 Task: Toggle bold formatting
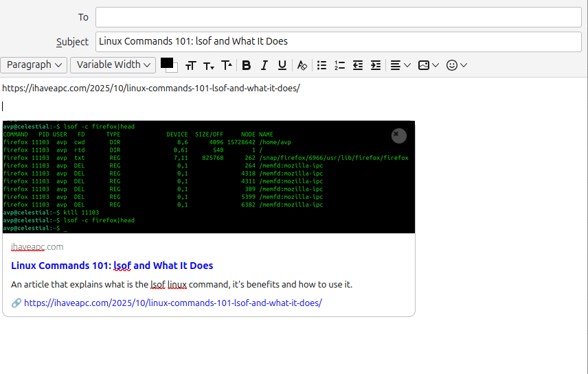click(x=246, y=65)
